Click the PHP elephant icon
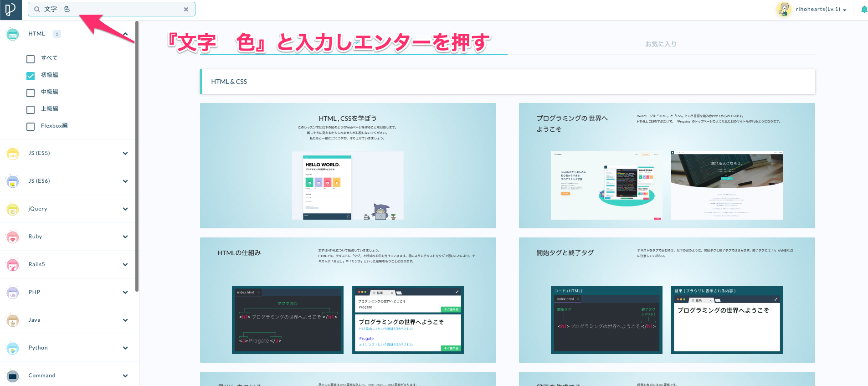The width and height of the screenshot is (868, 386). pos(13,293)
